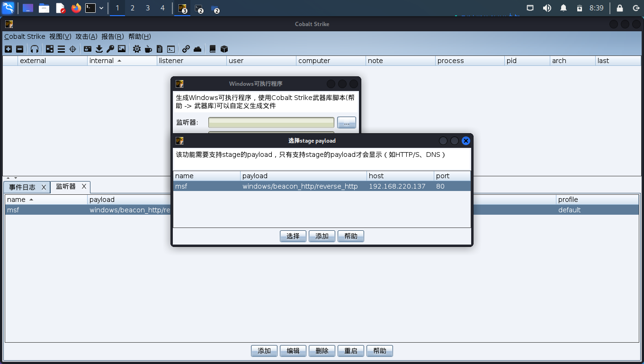The image size is (644, 364).
Task: Open the Cobalt Strike menu
Action: (25, 36)
